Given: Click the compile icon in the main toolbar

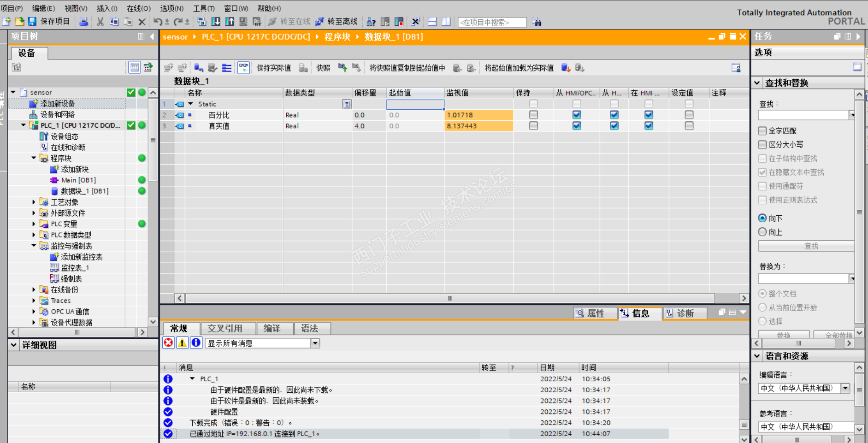Looking at the screenshot, I should tap(201, 22).
